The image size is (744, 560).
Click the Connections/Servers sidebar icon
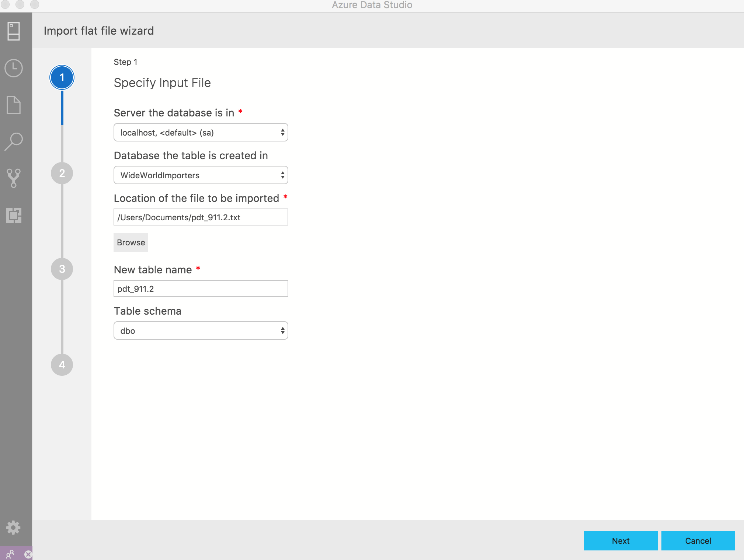tap(14, 32)
